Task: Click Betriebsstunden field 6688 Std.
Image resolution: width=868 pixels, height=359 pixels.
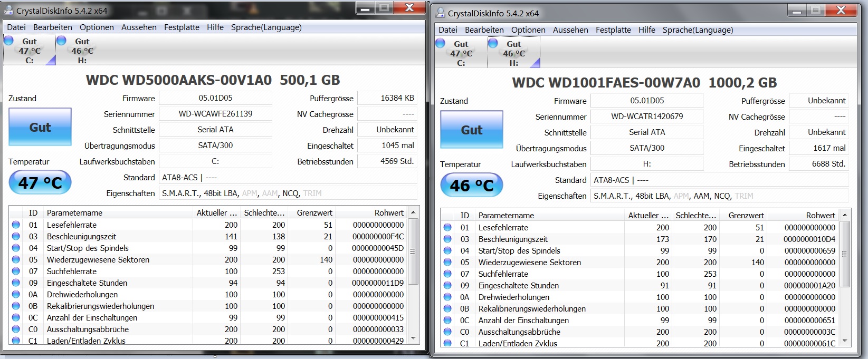Action: [x=819, y=164]
